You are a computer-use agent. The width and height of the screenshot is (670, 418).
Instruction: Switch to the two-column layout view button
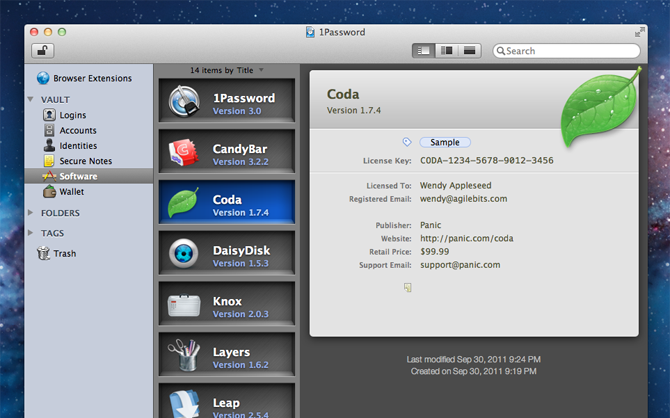tap(447, 51)
